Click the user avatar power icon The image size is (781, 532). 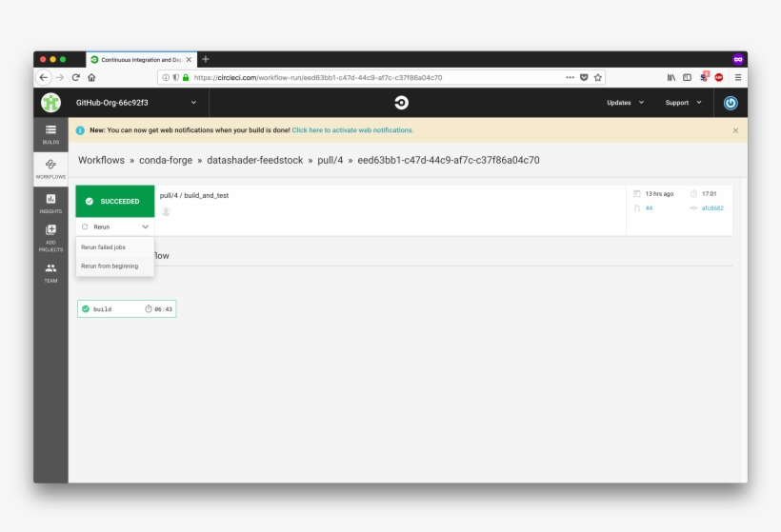point(731,103)
